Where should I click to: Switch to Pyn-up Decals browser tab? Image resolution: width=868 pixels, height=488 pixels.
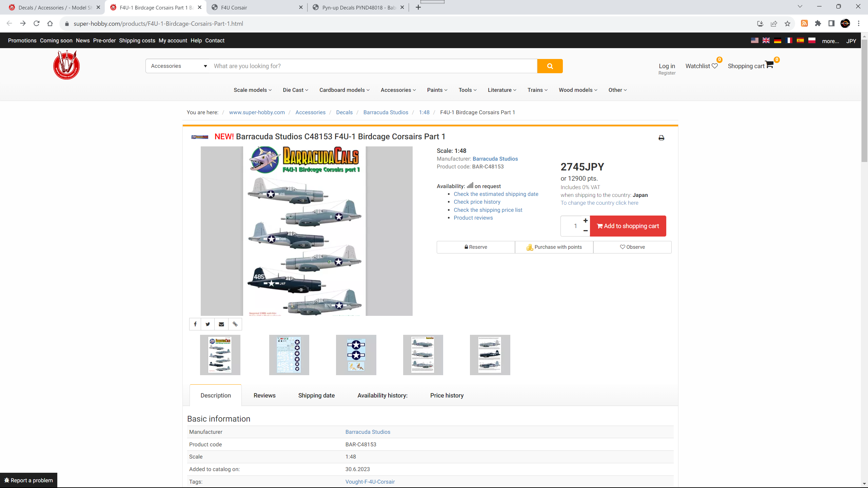pyautogui.click(x=358, y=7)
